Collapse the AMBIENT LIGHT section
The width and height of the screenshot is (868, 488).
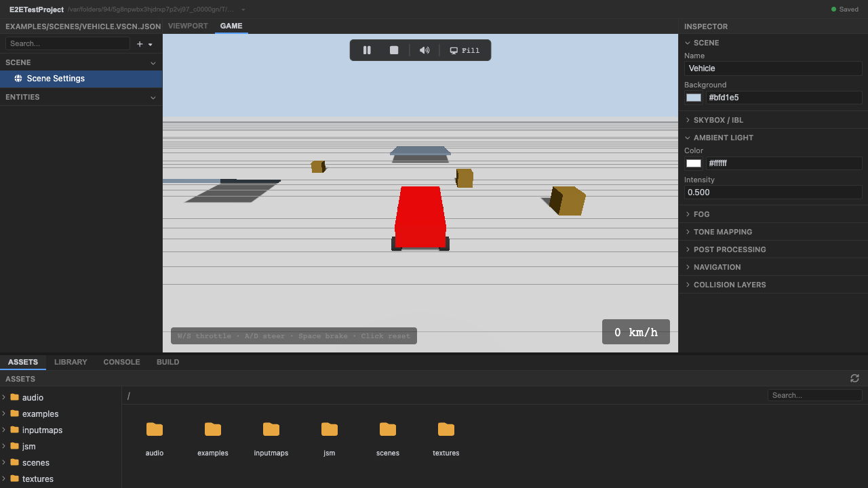688,138
